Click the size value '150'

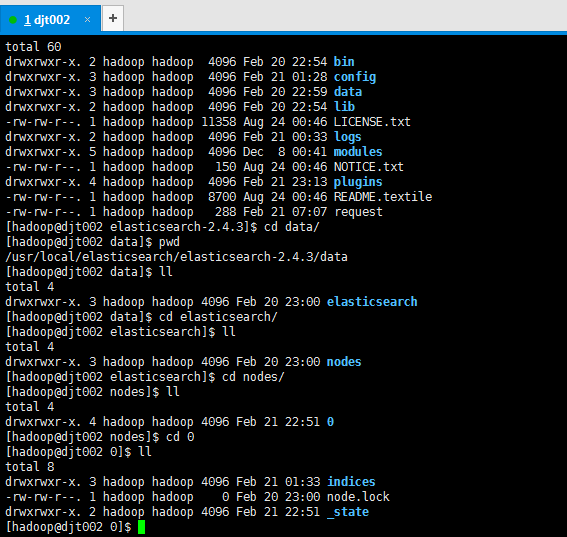[x=226, y=167]
